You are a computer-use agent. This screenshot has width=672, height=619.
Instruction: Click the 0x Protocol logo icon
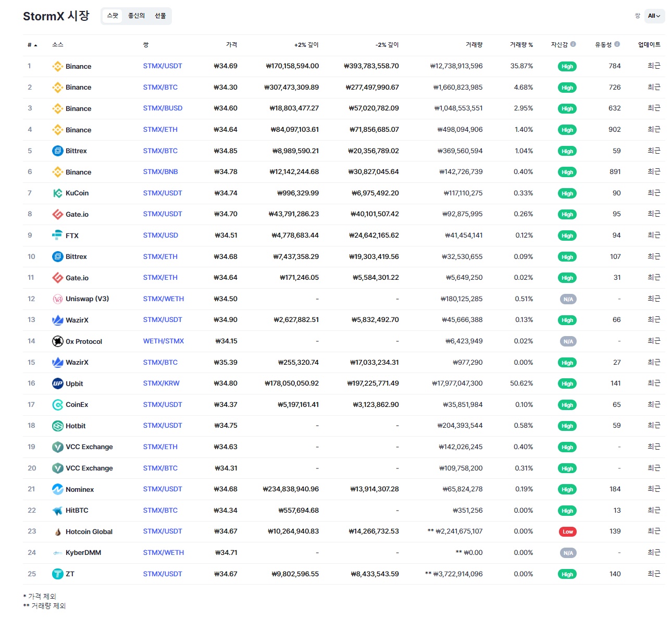click(58, 341)
